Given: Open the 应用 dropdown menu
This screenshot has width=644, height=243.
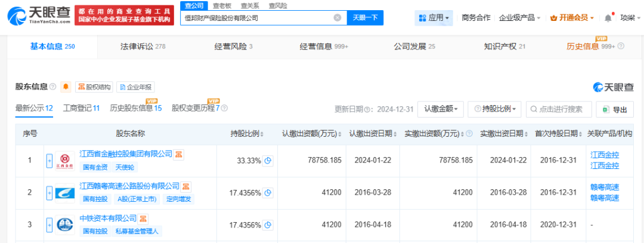Looking at the screenshot, I should click(x=434, y=18).
